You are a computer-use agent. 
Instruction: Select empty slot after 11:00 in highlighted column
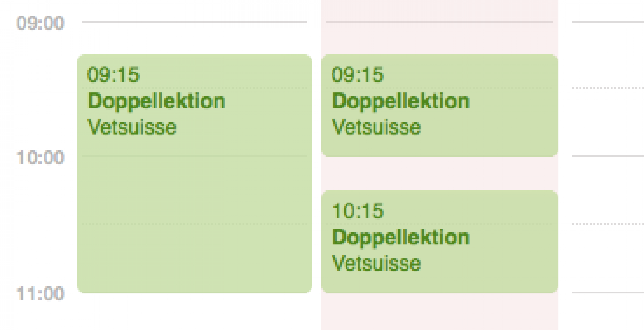click(439, 312)
